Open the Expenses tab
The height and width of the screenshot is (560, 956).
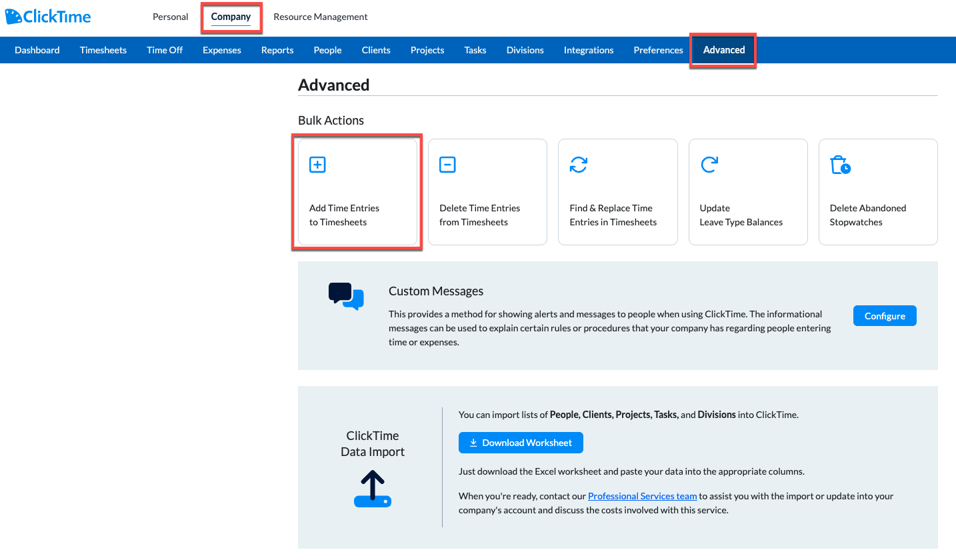tap(222, 50)
